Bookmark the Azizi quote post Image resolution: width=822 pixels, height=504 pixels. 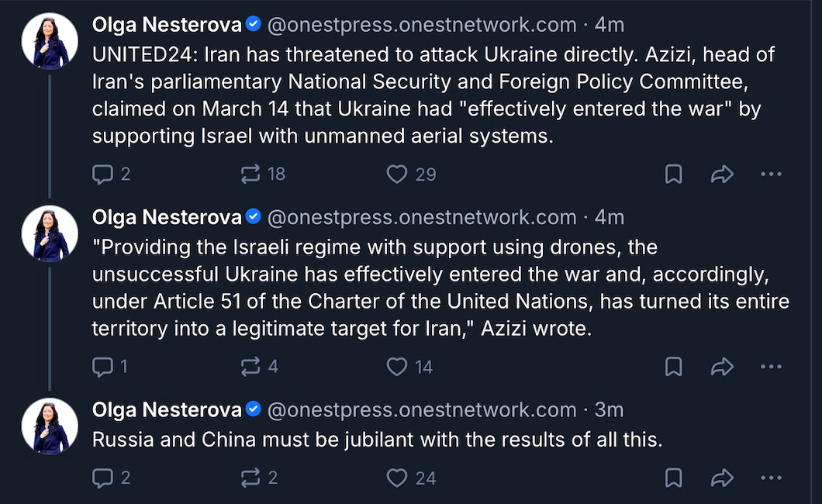pos(674,367)
